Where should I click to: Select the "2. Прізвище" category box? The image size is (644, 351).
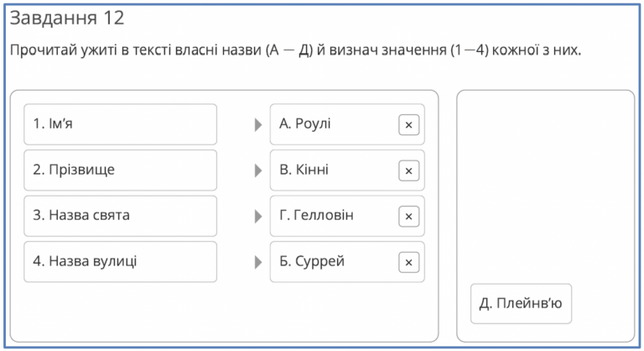pyautogui.click(x=121, y=170)
